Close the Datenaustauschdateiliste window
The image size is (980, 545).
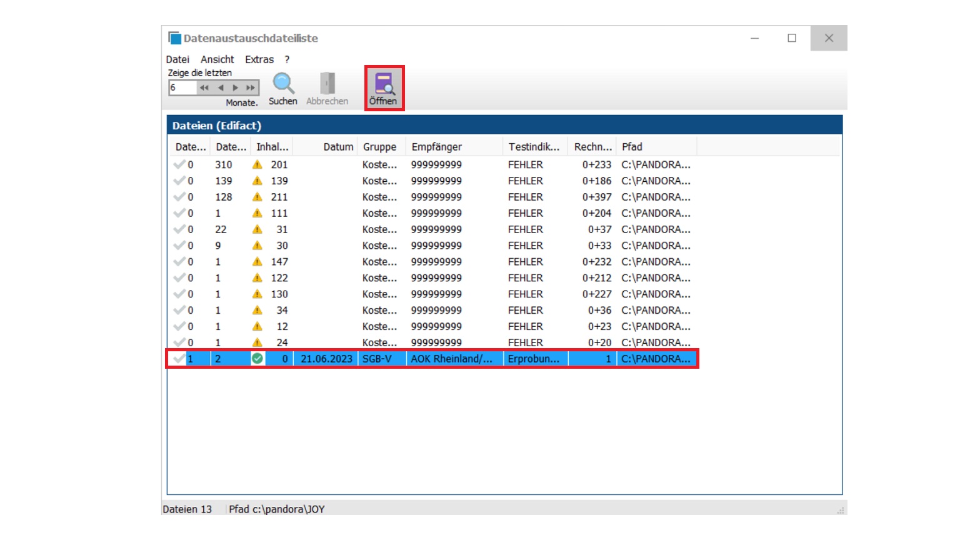829,38
